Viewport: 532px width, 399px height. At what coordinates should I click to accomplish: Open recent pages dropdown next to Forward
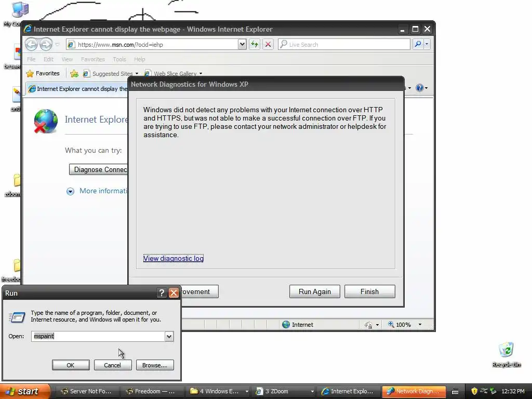(x=57, y=45)
